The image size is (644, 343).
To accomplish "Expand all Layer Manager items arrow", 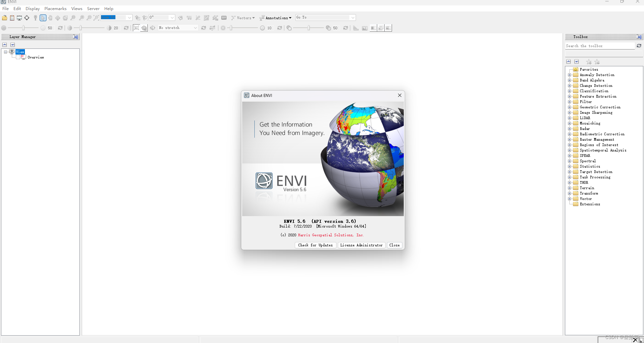I will coord(12,44).
